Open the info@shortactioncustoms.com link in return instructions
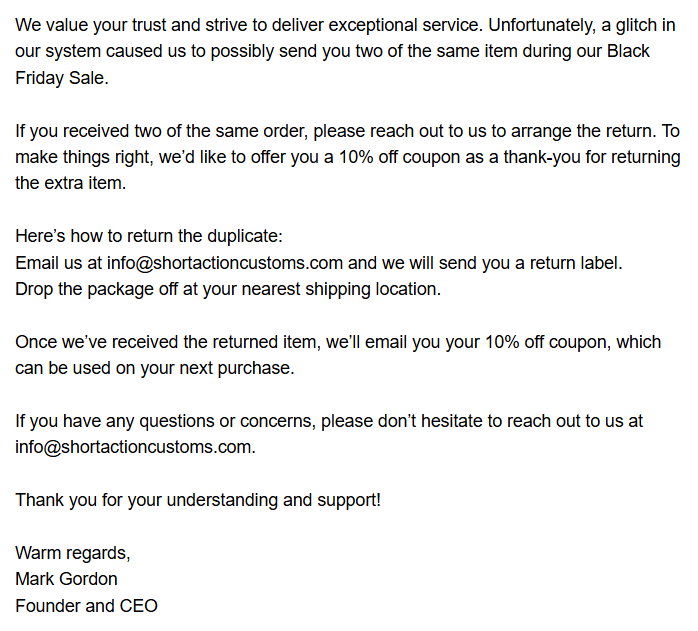698x631 pixels. pos(225,263)
